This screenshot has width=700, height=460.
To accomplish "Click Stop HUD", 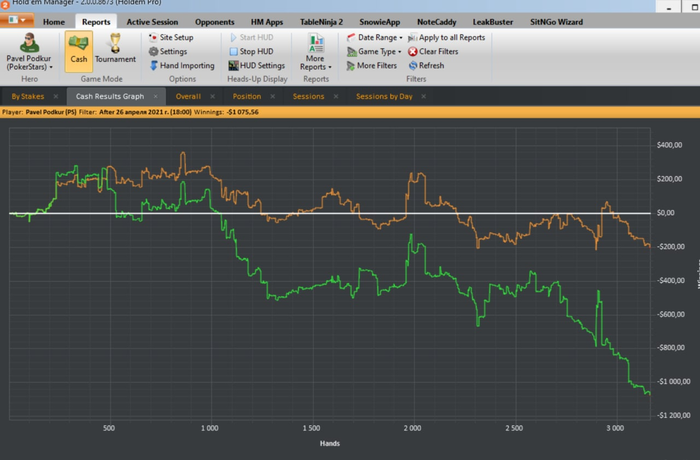I will 254,51.
